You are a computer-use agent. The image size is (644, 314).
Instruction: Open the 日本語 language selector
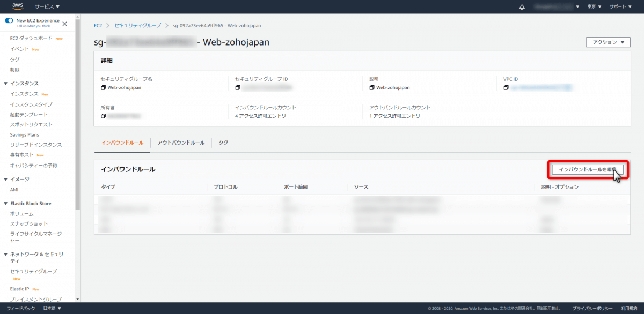[x=52, y=308]
